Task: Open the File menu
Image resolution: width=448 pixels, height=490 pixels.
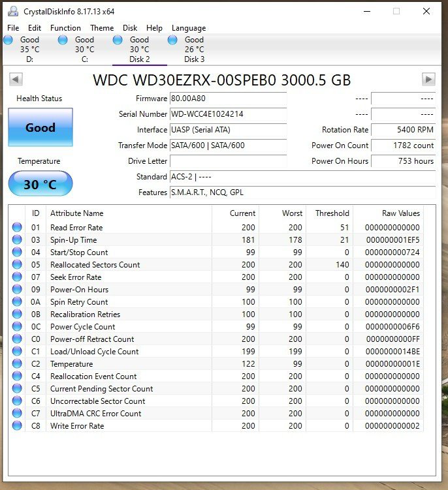Action: click(13, 28)
